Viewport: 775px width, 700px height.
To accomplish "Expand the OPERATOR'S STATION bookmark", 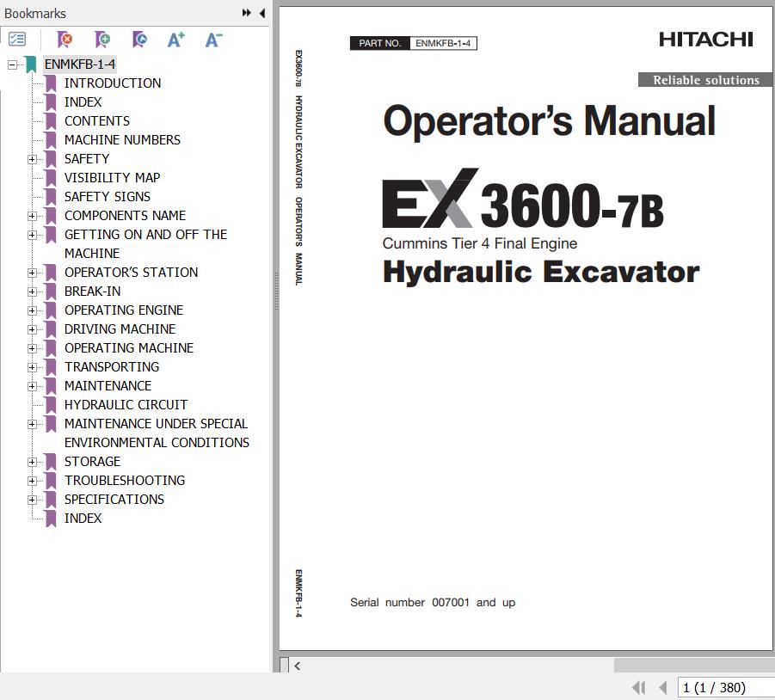I will tap(32, 273).
